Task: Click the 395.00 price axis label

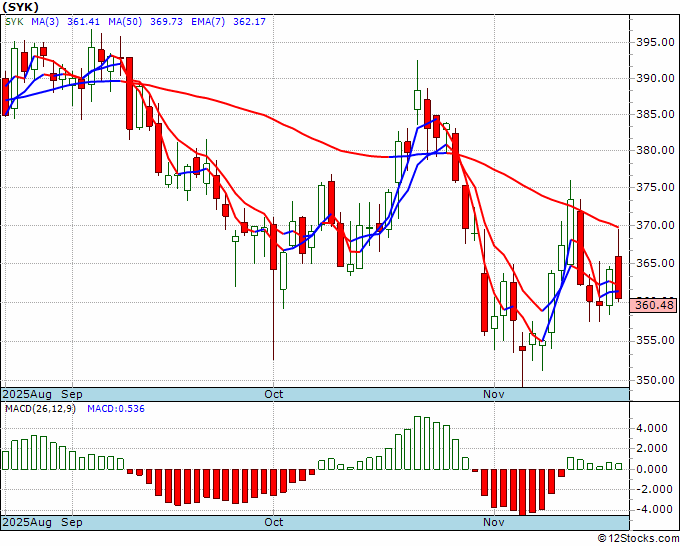Action: [x=655, y=43]
